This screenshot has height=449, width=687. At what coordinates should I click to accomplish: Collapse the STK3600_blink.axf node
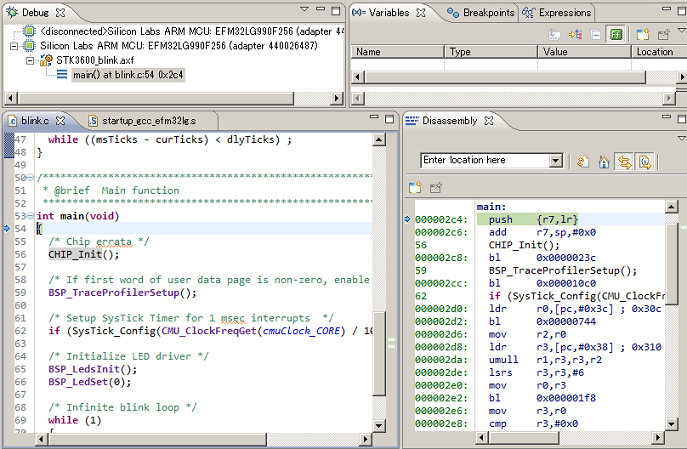tap(29, 60)
